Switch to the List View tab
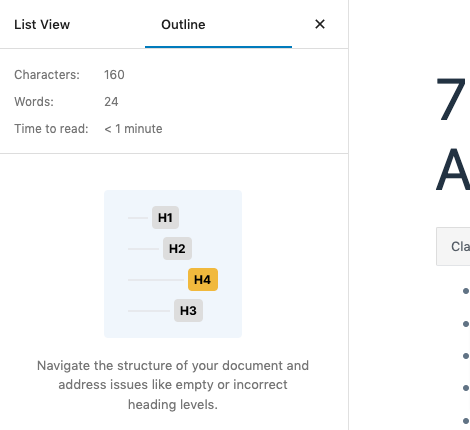This screenshot has height=430, width=470. click(x=42, y=24)
